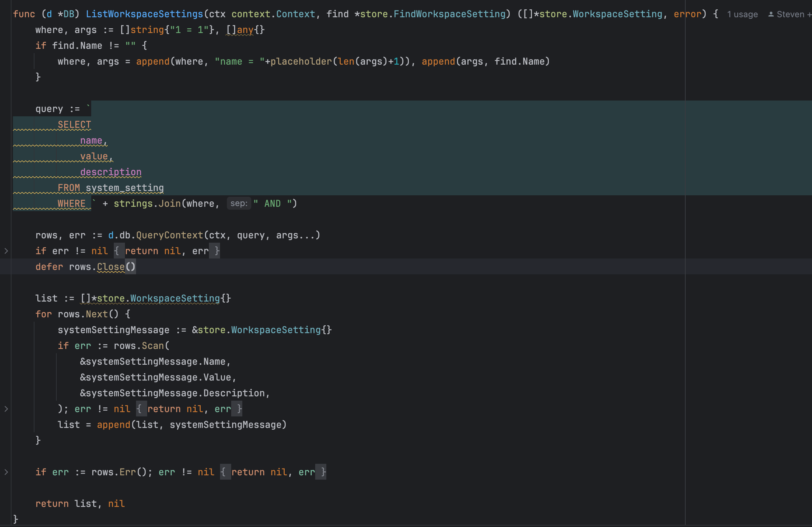The image size is (812, 527).
Task: Click the "1 = 1" string literal
Action: coord(189,30)
